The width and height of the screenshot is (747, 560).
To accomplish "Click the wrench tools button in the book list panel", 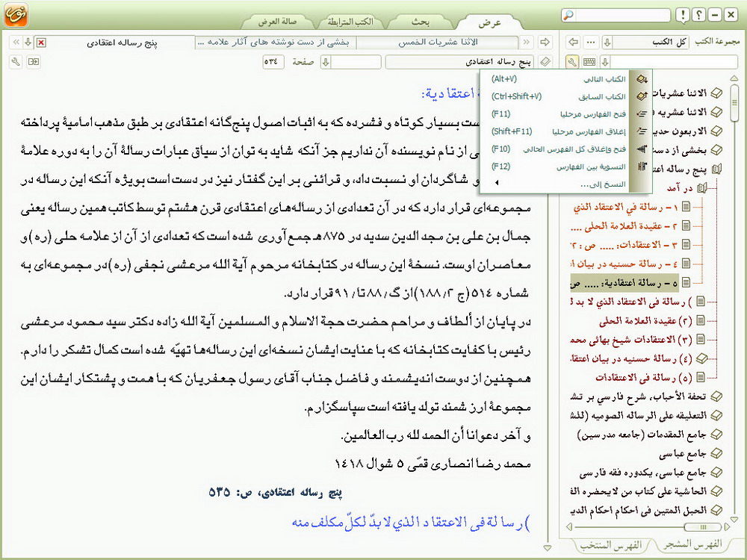I will pos(572,61).
